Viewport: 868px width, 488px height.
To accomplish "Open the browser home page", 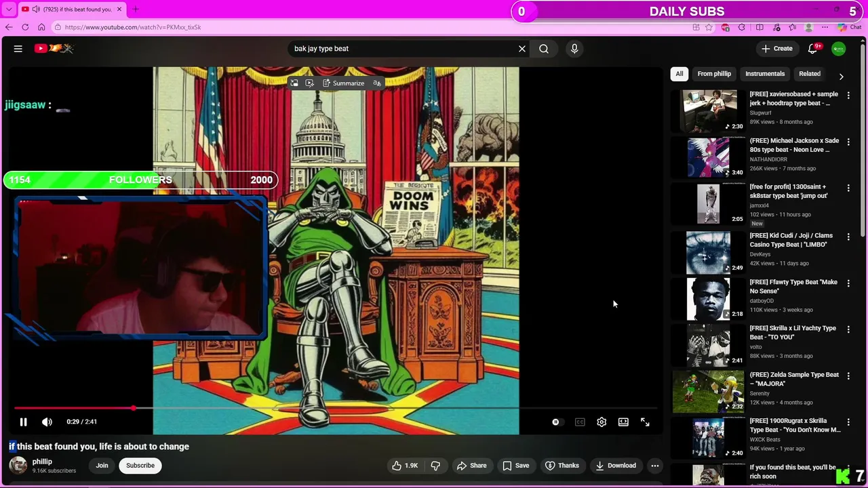I will point(41,27).
